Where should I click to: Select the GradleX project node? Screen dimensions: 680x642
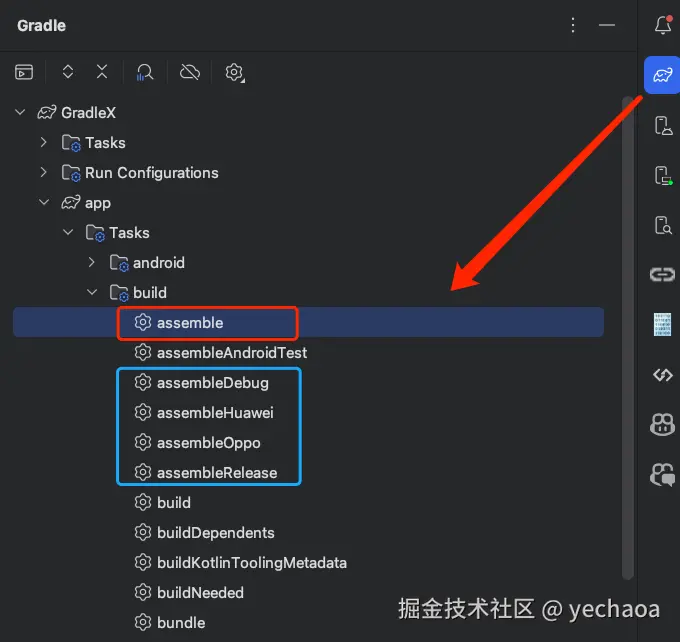tap(88, 113)
